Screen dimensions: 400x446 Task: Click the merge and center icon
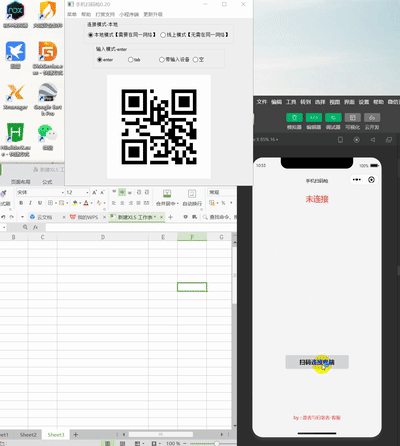tap(167, 194)
